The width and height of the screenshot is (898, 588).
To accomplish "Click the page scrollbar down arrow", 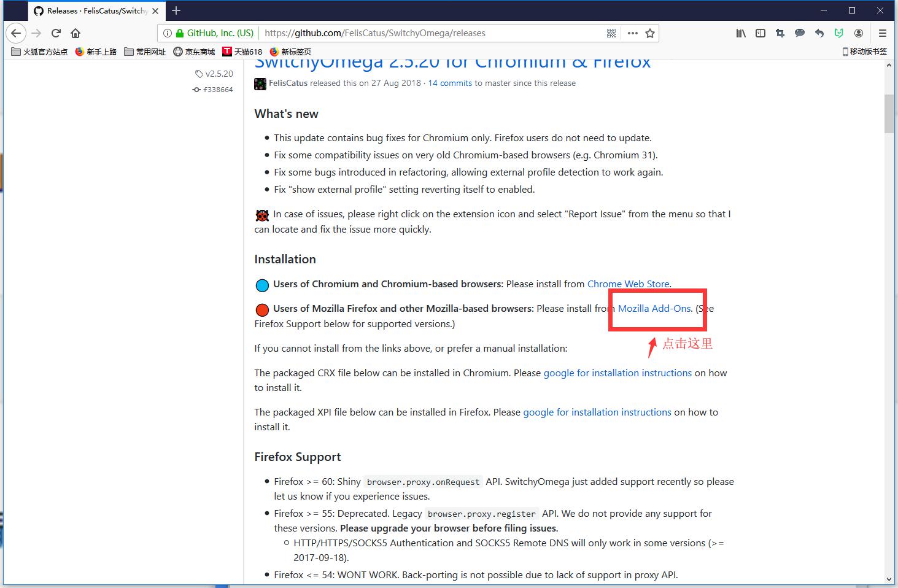I will (889, 579).
